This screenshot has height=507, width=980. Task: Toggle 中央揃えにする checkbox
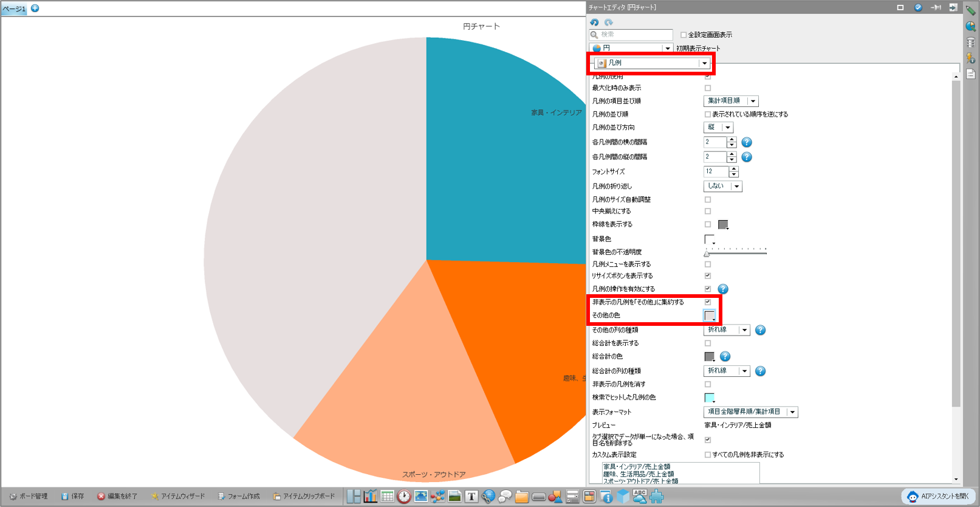(708, 212)
